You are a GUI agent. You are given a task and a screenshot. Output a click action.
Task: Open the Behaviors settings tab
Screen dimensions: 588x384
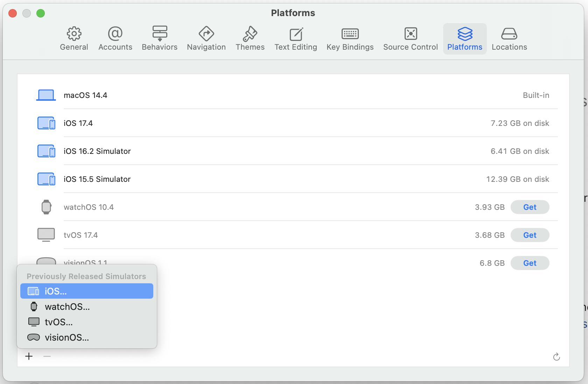coord(160,38)
